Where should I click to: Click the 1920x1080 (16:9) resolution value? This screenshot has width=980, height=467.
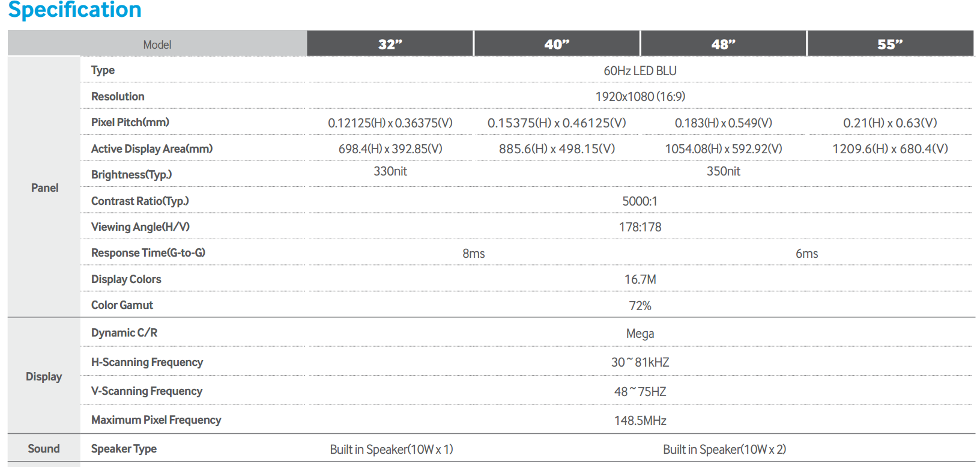click(x=640, y=96)
